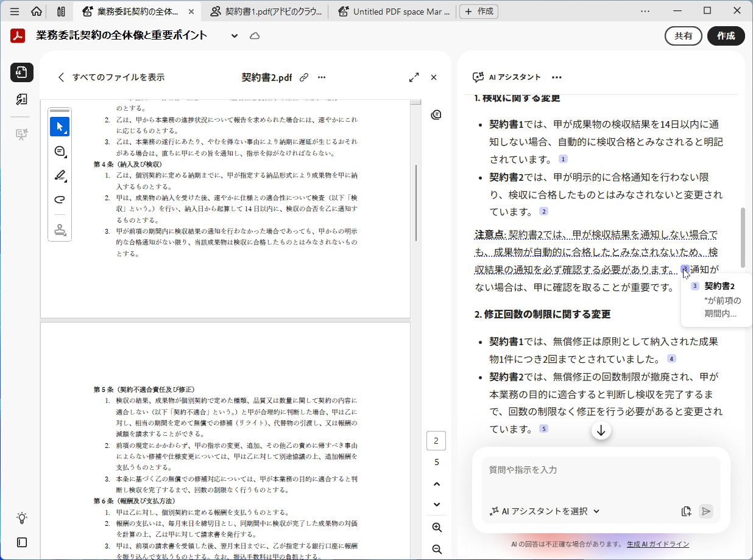Copy link to 契約書2.pdf
The width and height of the screenshot is (753, 560).
[304, 77]
